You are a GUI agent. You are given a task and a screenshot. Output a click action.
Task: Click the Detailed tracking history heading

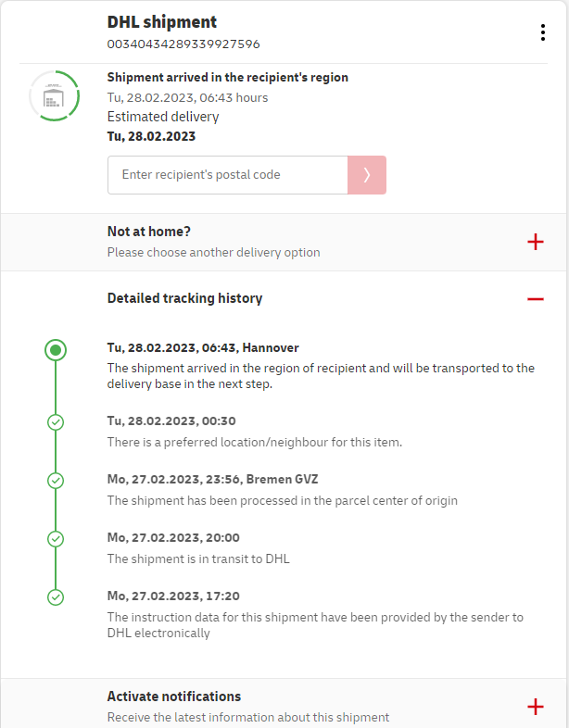pyautogui.click(x=184, y=298)
